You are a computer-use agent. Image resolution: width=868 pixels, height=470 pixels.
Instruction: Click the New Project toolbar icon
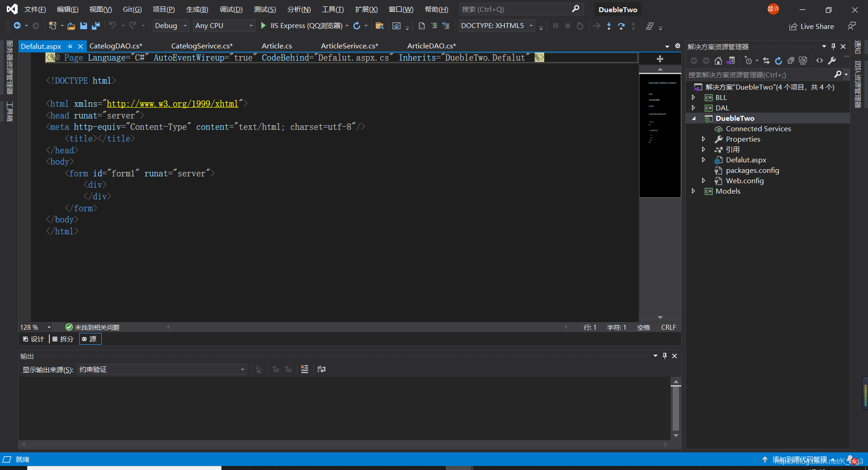(x=52, y=26)
